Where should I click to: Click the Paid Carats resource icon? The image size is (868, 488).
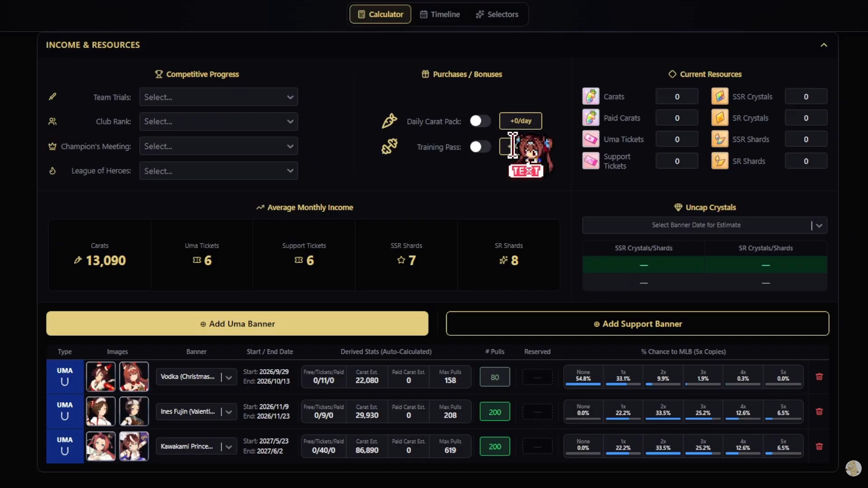tap(591, 117)
